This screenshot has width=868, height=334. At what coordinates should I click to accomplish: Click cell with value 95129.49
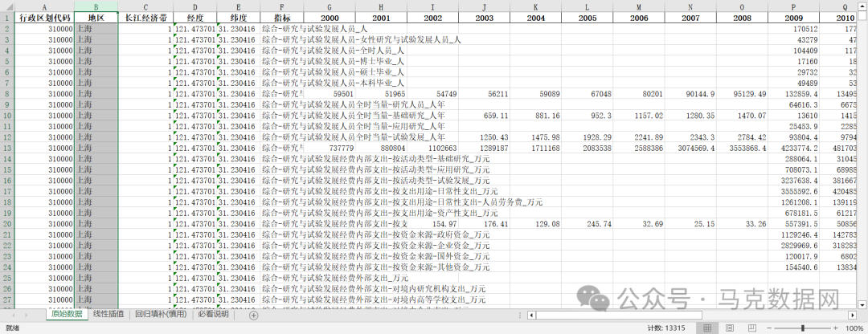(742, 94)
